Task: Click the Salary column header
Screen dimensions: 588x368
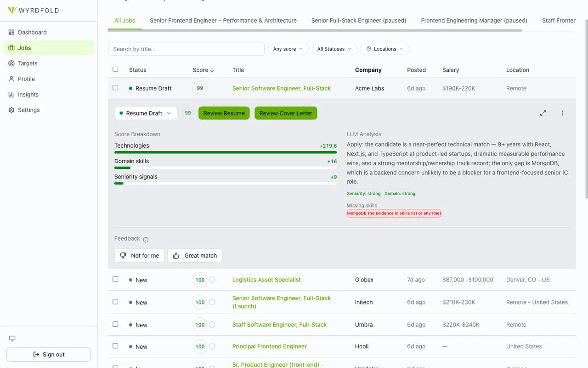Action: pyautogui.click(x=451, y=70)
